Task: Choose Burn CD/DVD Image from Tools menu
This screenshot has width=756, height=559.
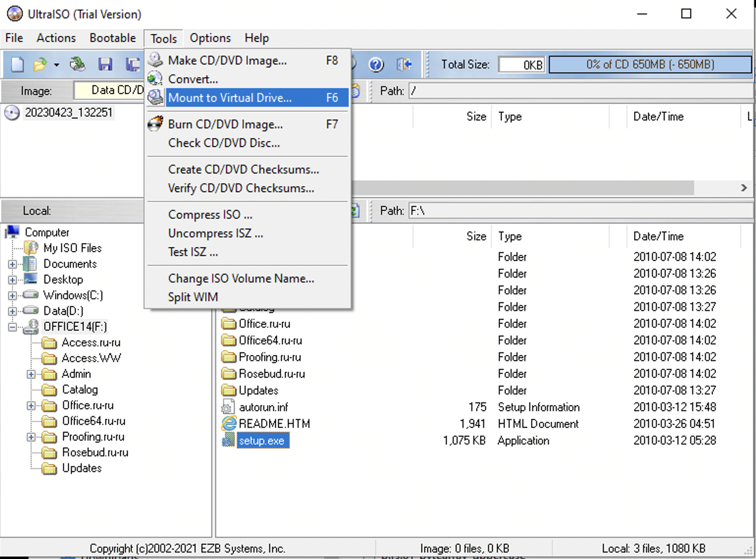Action: pyautogui.click(x=225, y=124)
